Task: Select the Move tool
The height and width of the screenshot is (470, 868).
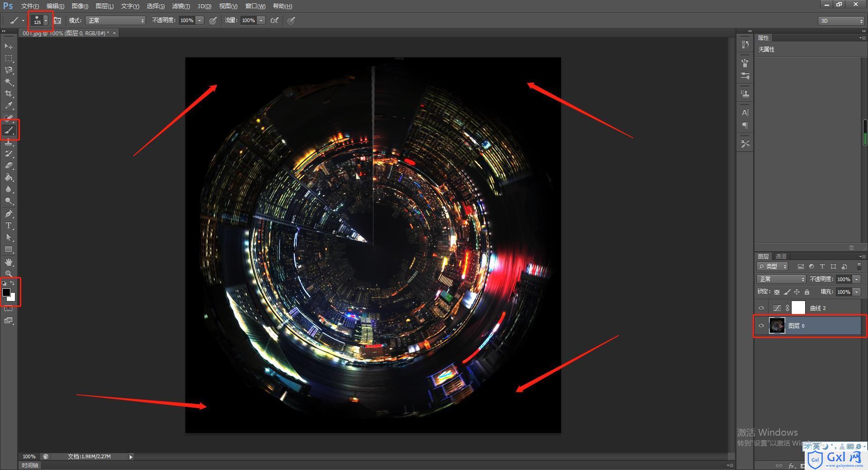Action: click(9, 46)
